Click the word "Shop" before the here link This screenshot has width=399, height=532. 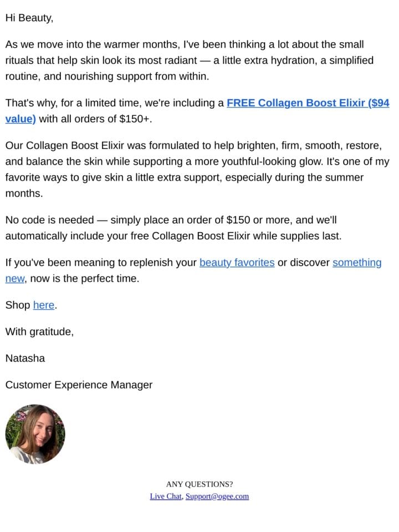(x=18, y=305)
